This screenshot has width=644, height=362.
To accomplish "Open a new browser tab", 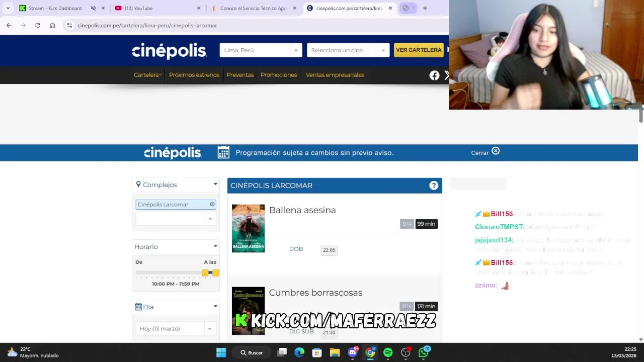I will [425, 8].
